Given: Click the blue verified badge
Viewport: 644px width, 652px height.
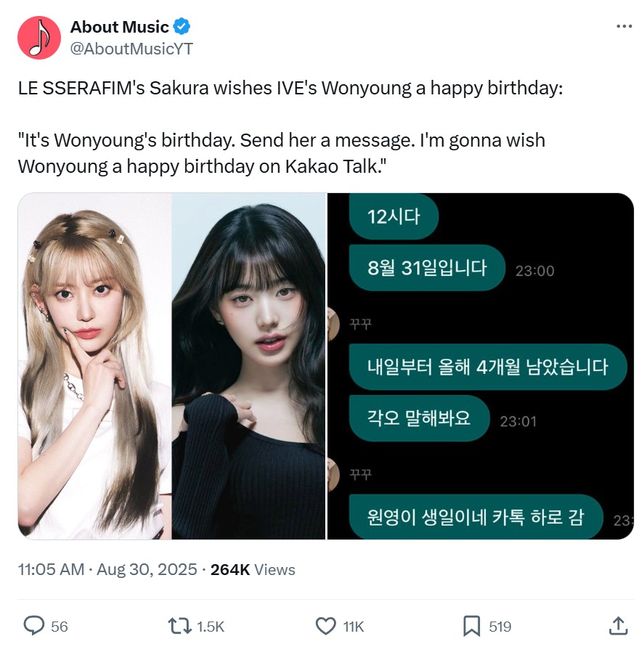Looking at the screenshot, I should pyautogui.click(x=182, y=27).
